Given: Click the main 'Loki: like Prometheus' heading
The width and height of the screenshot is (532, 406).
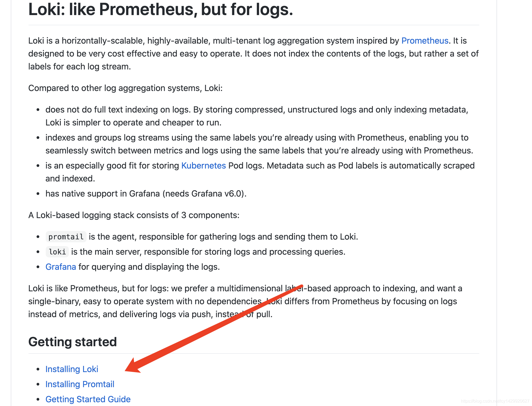Looking at the screenshot, I should (x=161, y=9).
